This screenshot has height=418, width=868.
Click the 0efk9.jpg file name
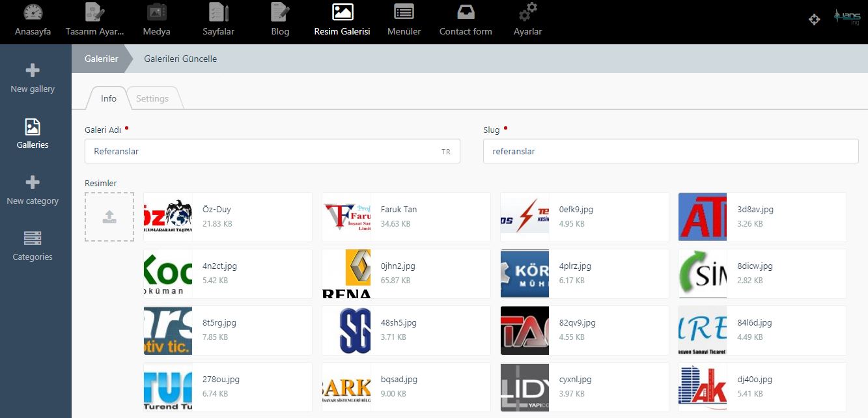[576, 210]
